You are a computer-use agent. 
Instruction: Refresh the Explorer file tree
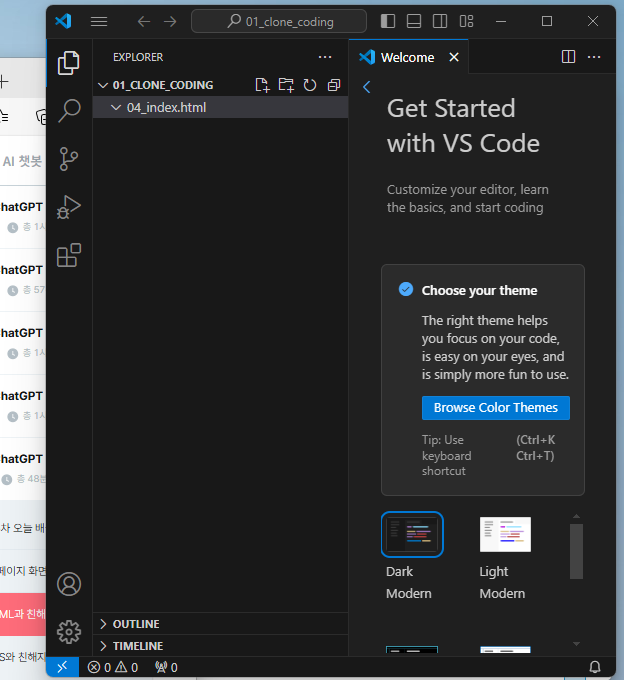click(x=310, y=85)
